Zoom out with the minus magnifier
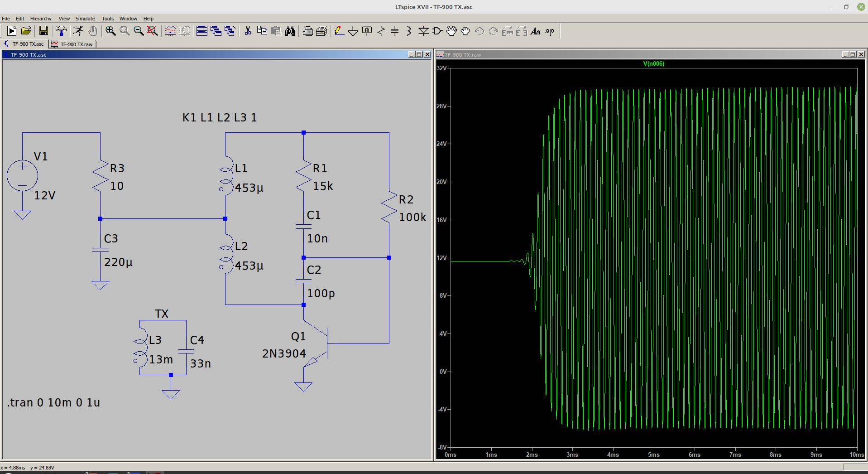Viewport: 868px width, 474px height. (x=139, y=31)
